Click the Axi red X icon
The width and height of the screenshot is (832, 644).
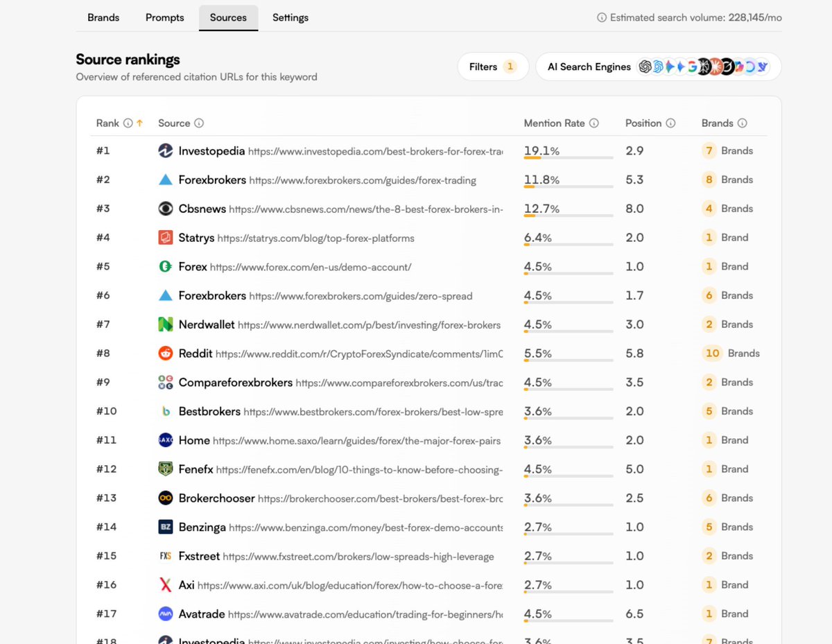pos(165,585)
